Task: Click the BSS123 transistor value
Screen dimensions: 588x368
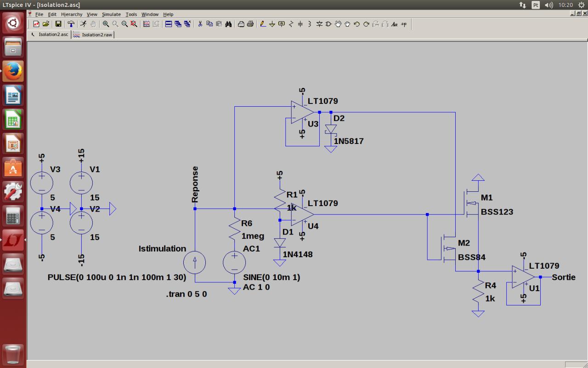Action: click(x=497, y=212)
